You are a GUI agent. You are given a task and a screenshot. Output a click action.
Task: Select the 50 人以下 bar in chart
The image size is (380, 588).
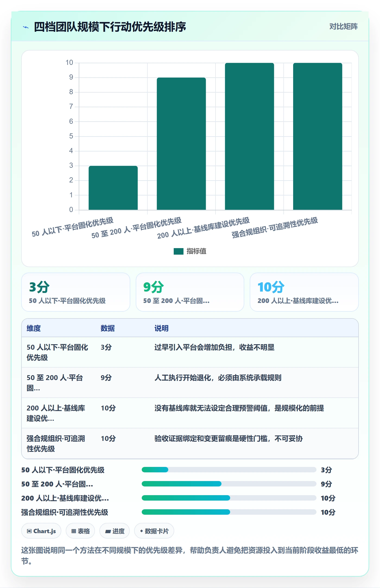pos(113,188)
